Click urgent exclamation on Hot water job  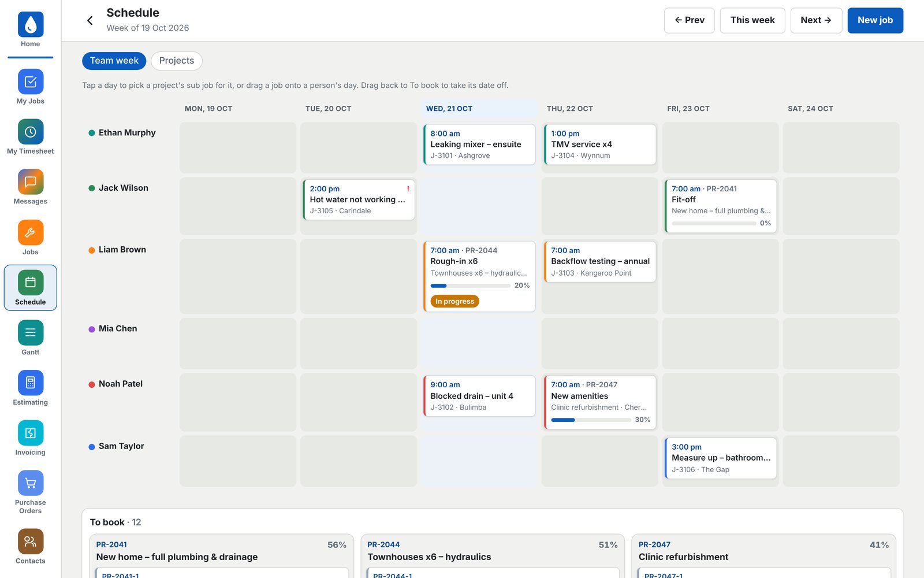tap(408, 189)
